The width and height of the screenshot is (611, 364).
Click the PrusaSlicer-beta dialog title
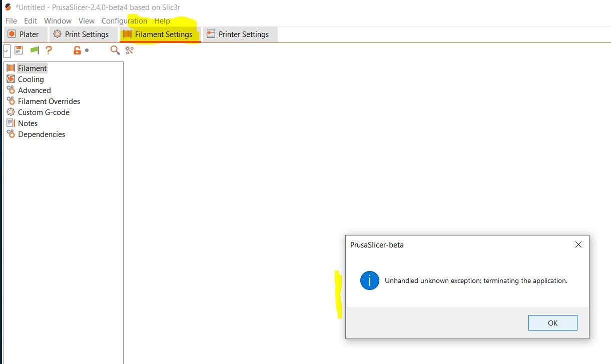tap(377, 245)
